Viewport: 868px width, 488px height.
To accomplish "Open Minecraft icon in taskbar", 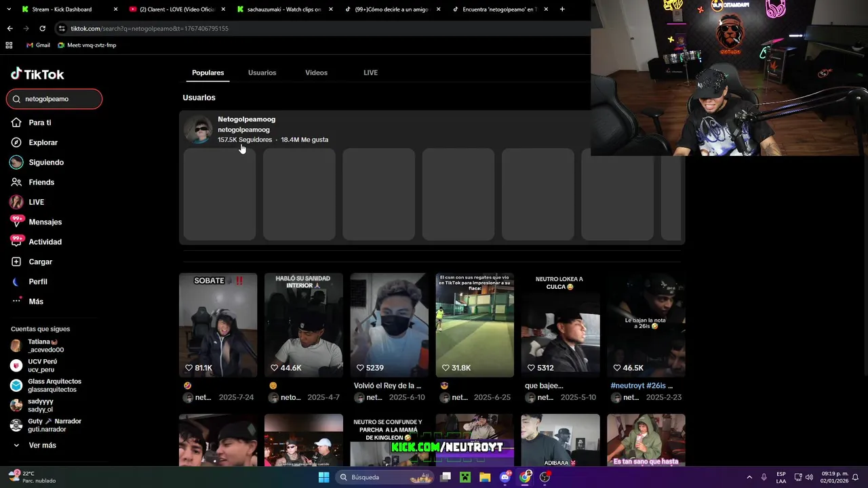I will 465,477.
